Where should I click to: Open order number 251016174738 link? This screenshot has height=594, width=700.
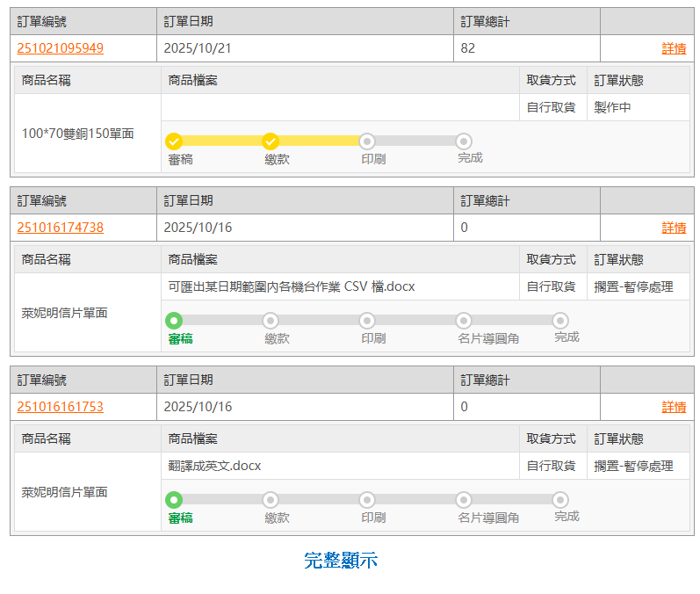pos(60,228)
